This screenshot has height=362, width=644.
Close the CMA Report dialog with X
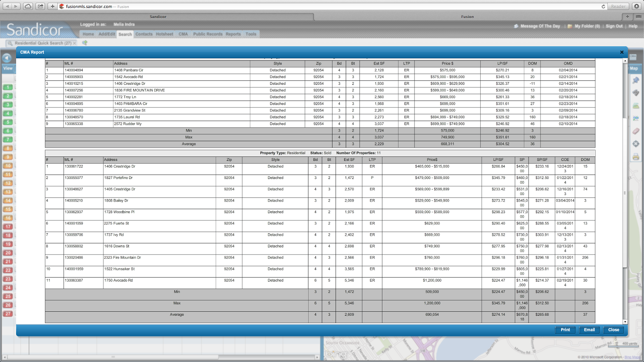(x=622, y=52)
